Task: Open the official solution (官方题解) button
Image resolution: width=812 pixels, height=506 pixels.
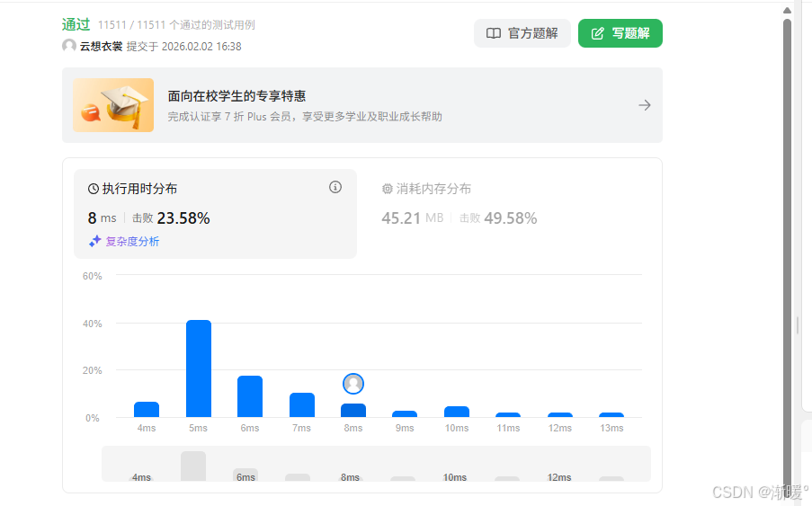Action: (522, 33)
